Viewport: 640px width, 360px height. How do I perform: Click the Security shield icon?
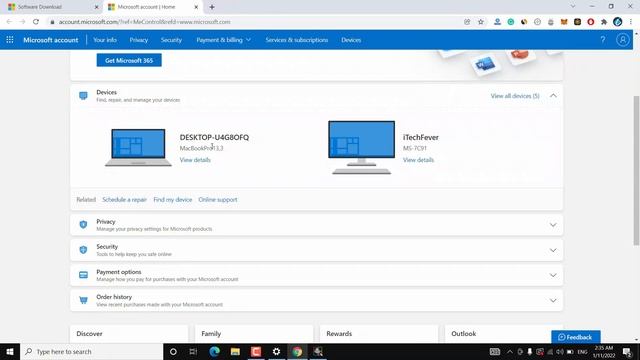pyautogui.click(x=83, y=250)
